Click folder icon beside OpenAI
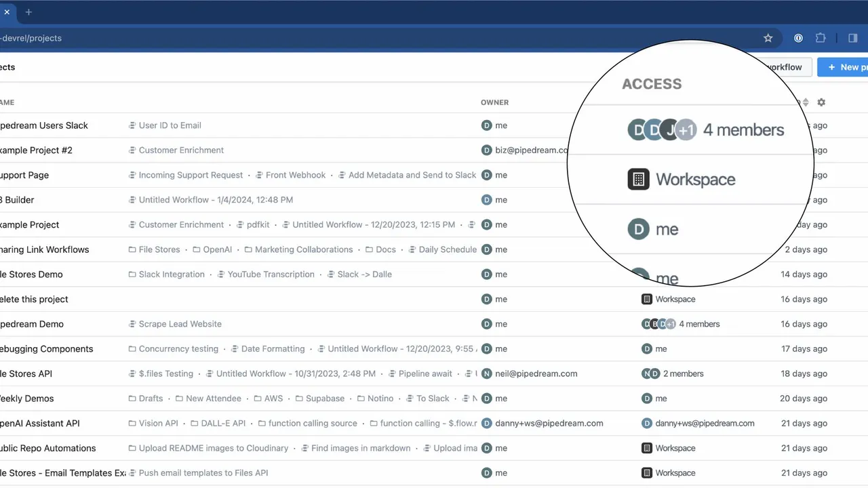Screen dimensions: 868x488 pos(197,249)
